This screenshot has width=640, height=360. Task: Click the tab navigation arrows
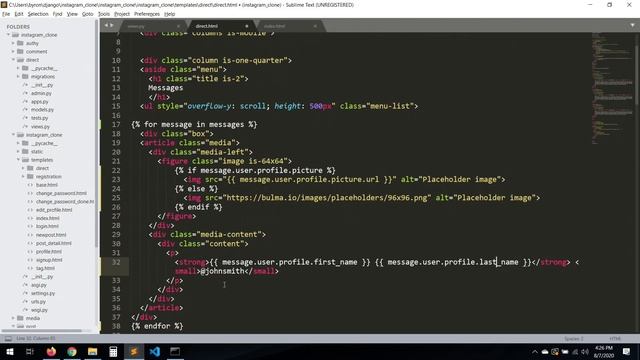(109, 25)
